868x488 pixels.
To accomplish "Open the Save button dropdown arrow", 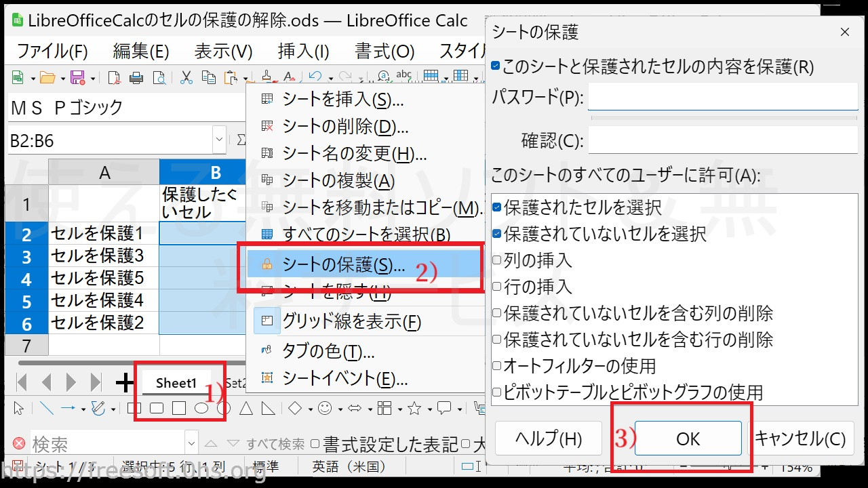I will [93, 78].
